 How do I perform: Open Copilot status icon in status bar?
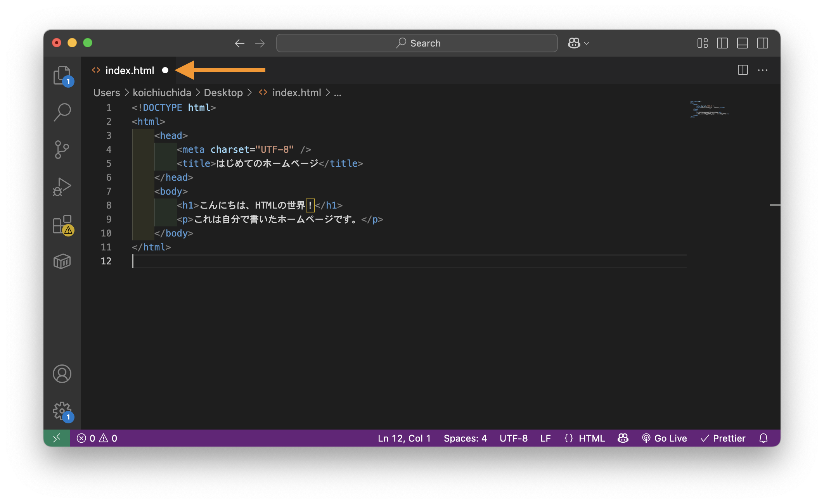pos(623,438)
